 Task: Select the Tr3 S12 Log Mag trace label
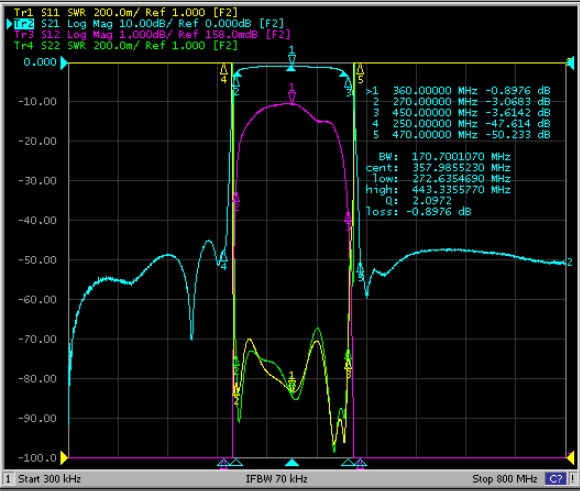click(x=152, y=35)
